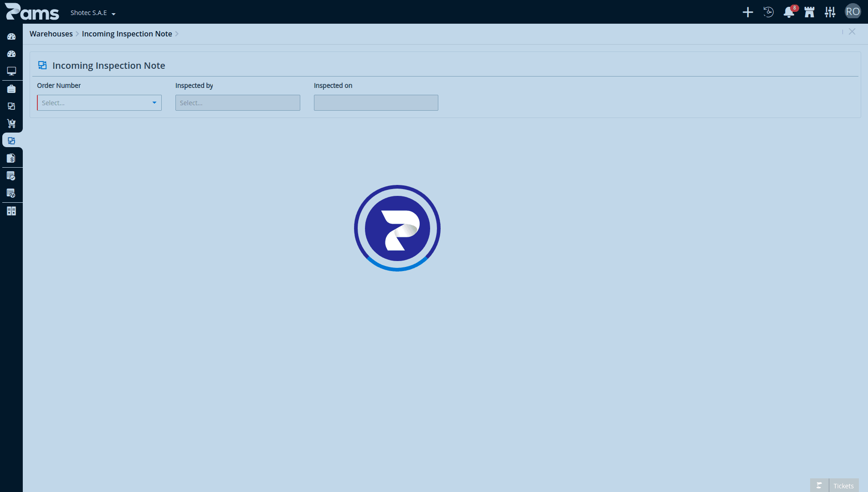This screenshot has width=868, height=492.
Task: Click Incoming Inspection Note breadcrumb
Action: (x=127, y=34)
